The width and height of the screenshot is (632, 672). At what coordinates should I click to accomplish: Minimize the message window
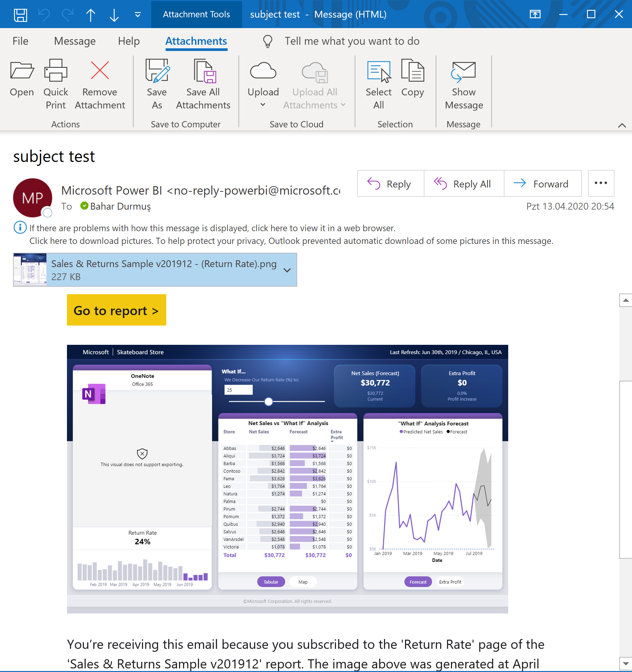click(x=563, y=14)
